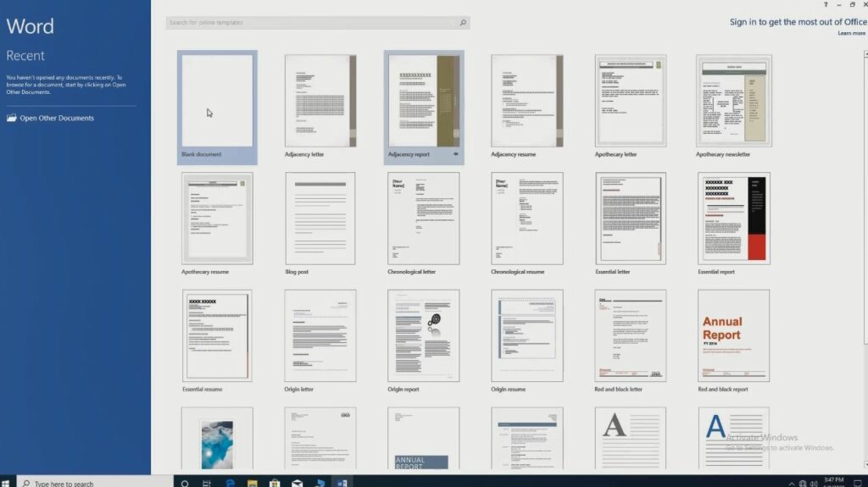The width and height of the screenshot is (868, 487).
Task: Click the Learn more link
Action: click(x=851, y=33)
